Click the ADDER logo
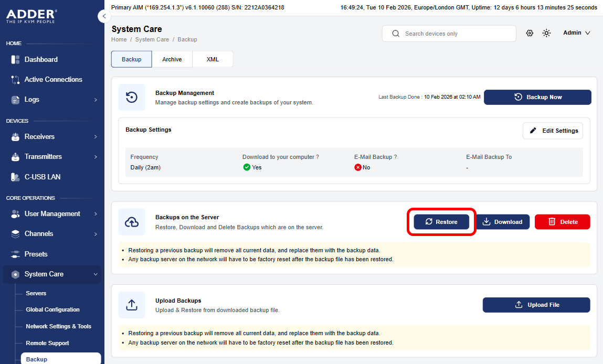Viewport: 603px width, 364px height. point(31,17)
